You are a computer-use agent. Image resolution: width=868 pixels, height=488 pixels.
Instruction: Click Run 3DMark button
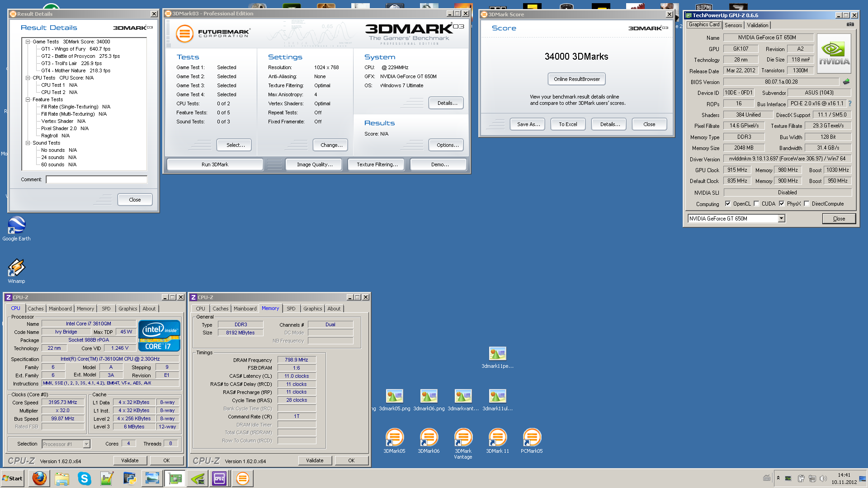click(215, 164)
